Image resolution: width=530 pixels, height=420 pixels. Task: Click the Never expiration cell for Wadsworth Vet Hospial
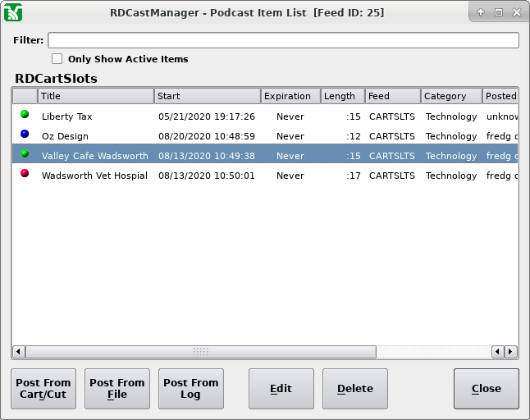290,176
